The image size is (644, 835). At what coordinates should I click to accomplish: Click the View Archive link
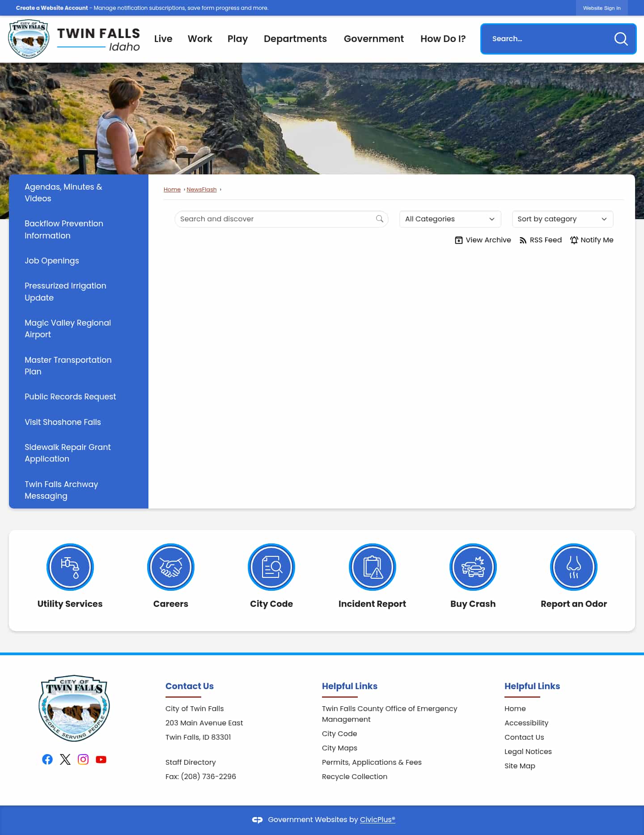point(483,240)
